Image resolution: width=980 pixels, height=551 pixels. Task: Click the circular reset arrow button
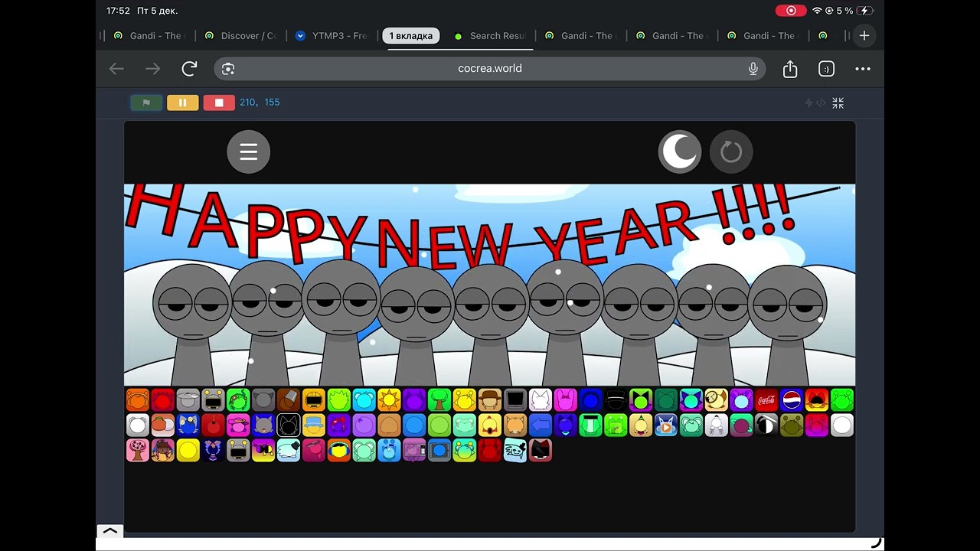[x=731, y=152]
